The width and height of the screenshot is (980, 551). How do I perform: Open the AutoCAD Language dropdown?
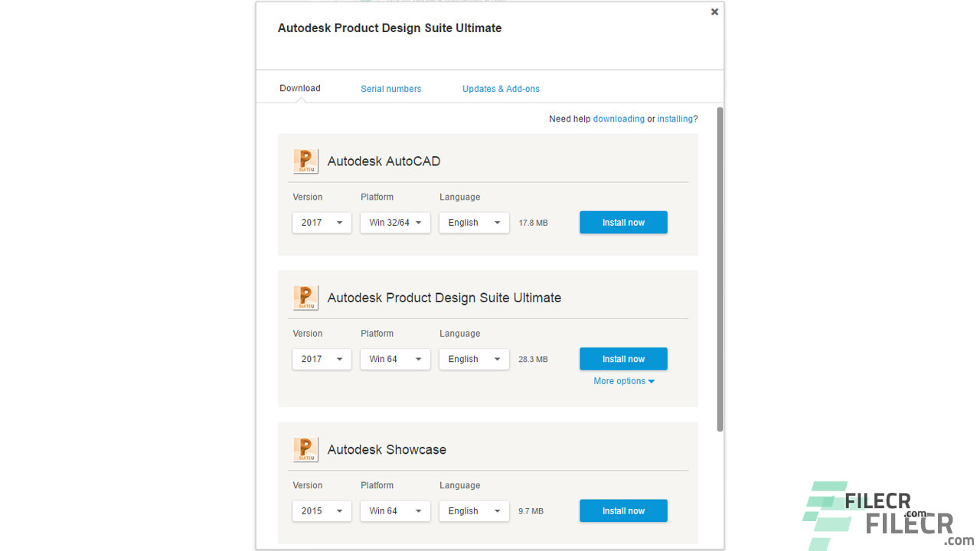point(474,223)
